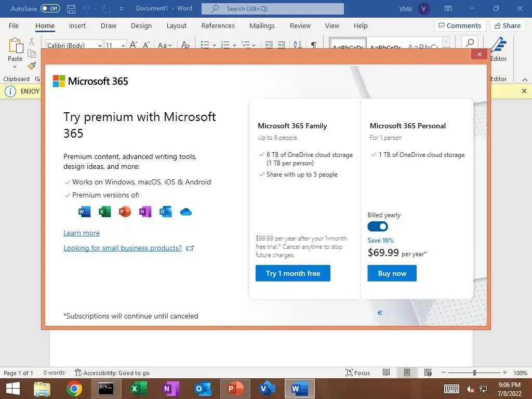Open the Mailings tab
Viewport: 532px width, 399px height.
(262, 26)
